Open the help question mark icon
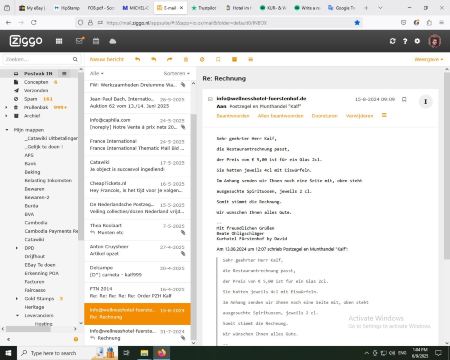The image size is (450, 360). tap(405, 41)
